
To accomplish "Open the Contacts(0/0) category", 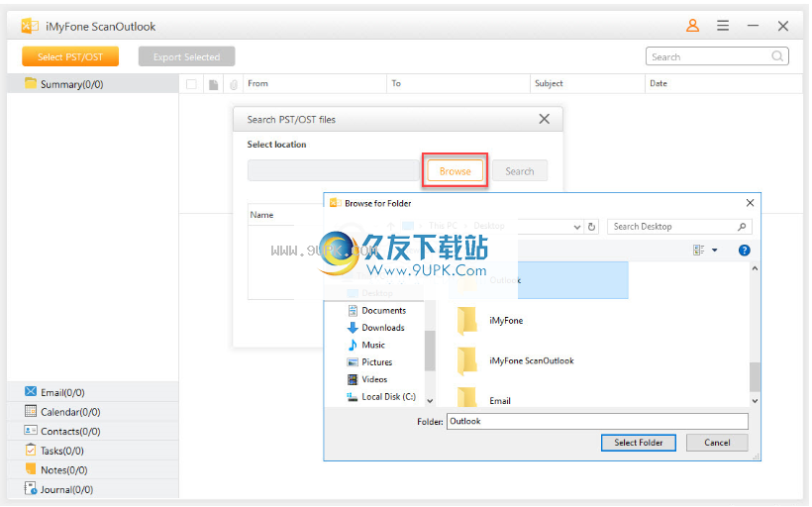I will [x=93, y=431].
